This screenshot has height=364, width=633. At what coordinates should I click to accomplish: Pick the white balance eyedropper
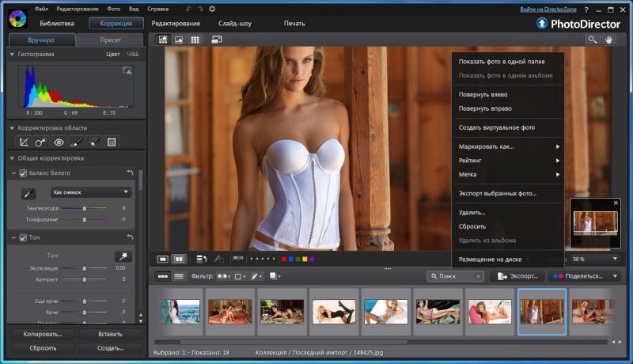coord(28,193)
